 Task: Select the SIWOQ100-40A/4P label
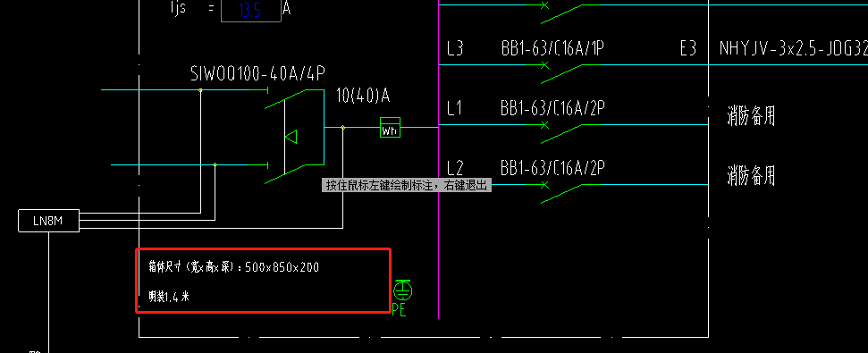coord(258,74)
